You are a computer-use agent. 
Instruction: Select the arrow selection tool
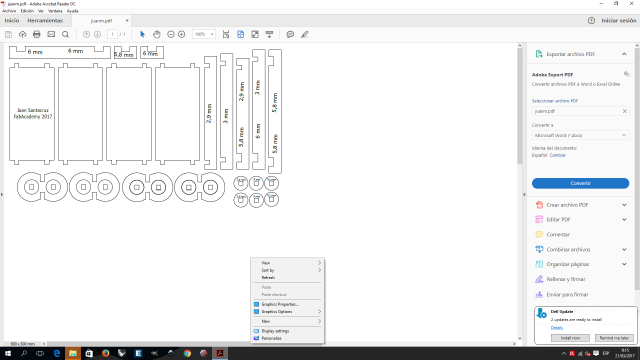(142, 35)
